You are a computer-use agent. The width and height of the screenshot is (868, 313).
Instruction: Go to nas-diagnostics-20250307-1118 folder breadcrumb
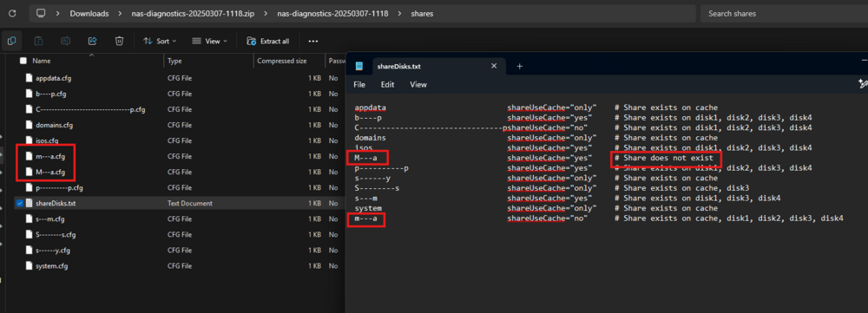(x=332, y=13)
